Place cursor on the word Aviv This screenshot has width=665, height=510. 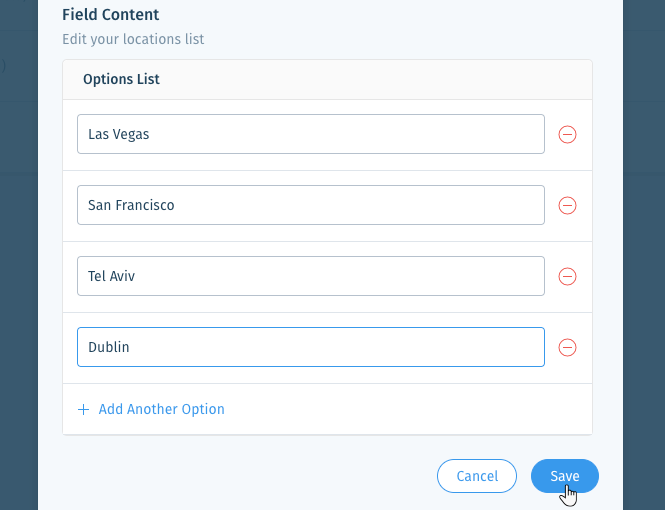(x=123, y=276)
